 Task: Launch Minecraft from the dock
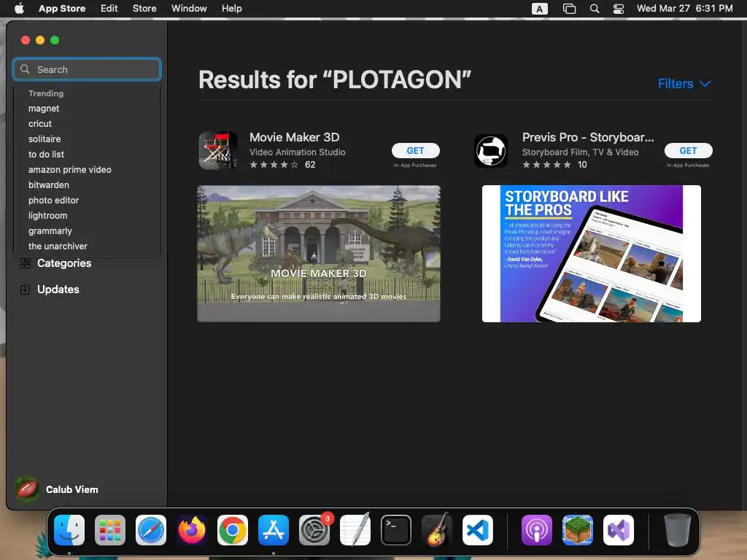point(578,530)
